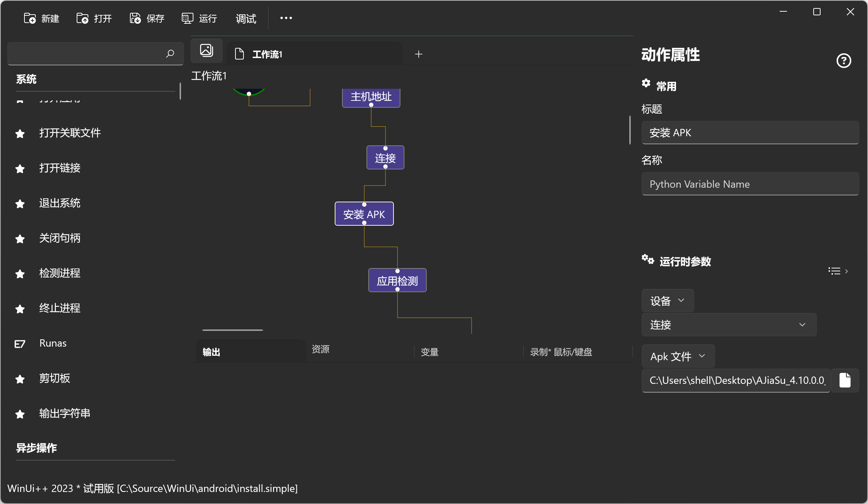Open the file picker icon beside Apk path
Image resolution: width=868 pixels, height=504 pixels.
tap(845, 380)
